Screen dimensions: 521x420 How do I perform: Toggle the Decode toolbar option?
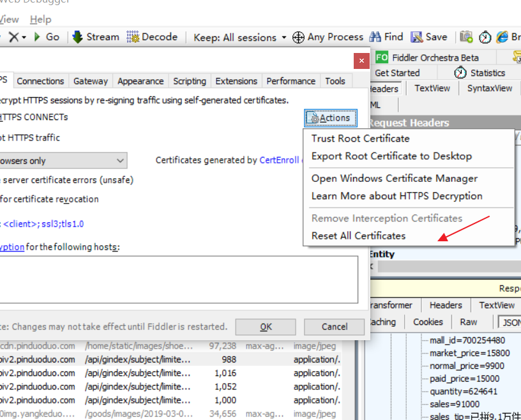point(152,37)
